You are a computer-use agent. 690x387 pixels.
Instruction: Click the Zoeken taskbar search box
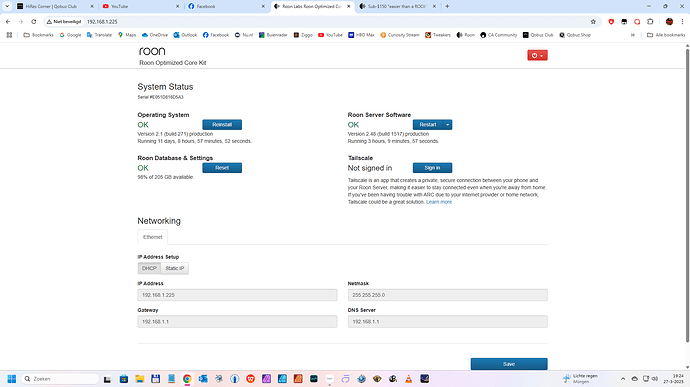coord(60,379)
